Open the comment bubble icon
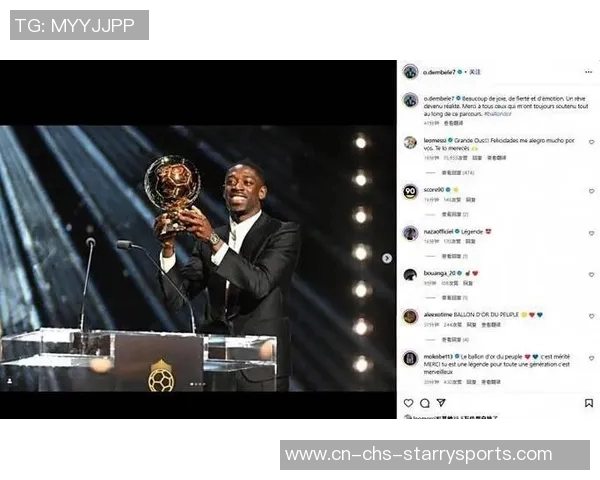This screenshot has width=600, height=480. click(x=424, y=403)
